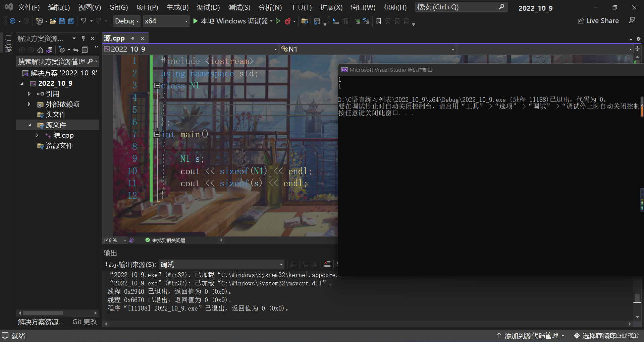Click the red Hot Reload flame icon
The image size is (644, 342).
point(287,21)
